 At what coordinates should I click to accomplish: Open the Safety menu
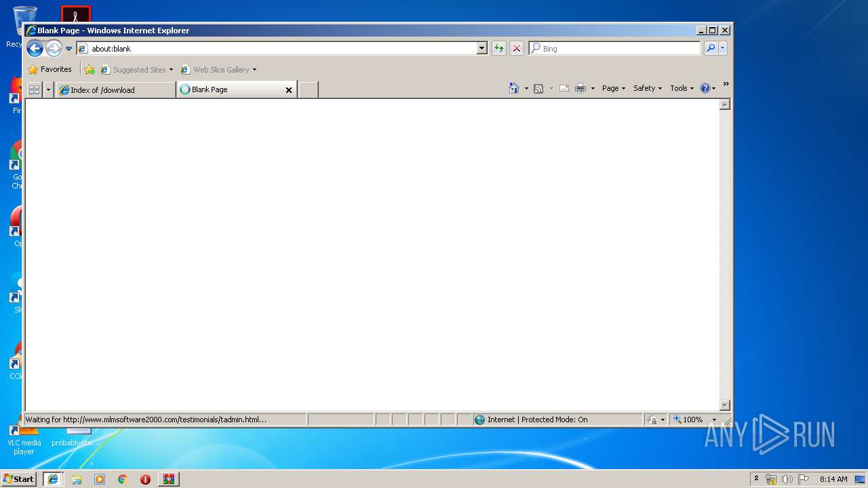(x=648, y=88)
